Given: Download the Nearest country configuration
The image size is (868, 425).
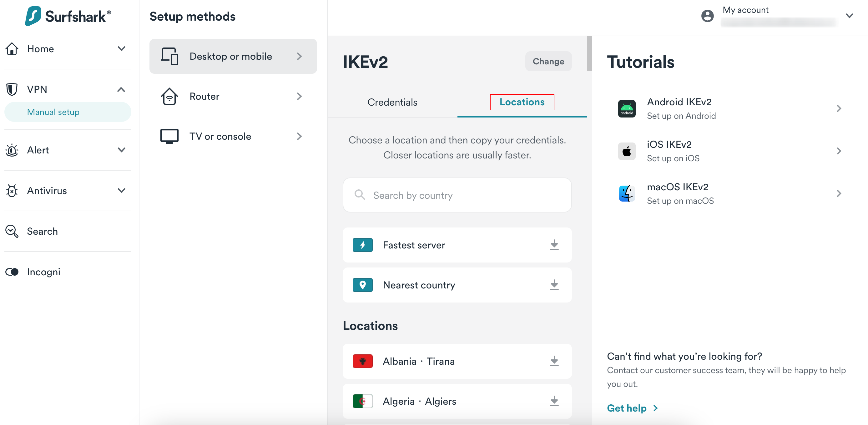Looking at the screenshot, I should pyautogui.click(x=554, y=285).
